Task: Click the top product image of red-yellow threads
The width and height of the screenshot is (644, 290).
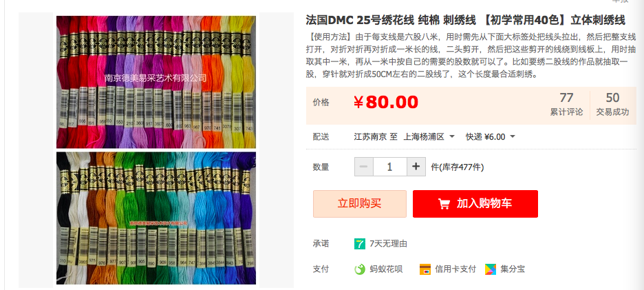Action: tap(156, 82)
